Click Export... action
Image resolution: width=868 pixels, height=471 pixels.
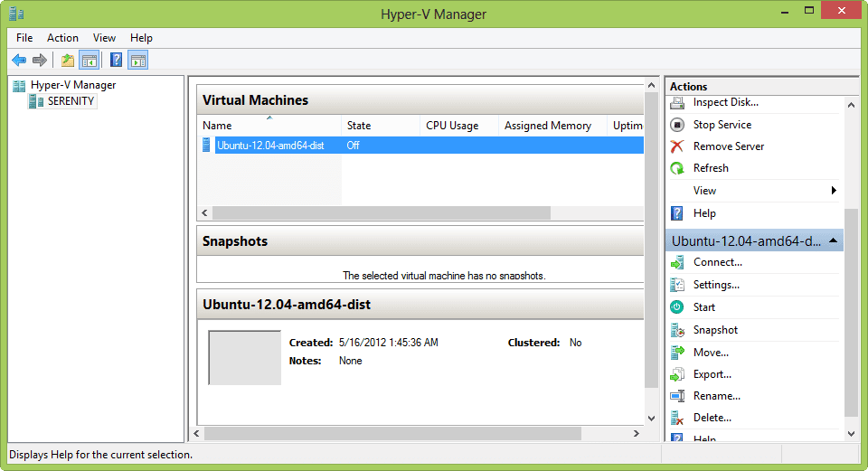click(x=712, y=374)
